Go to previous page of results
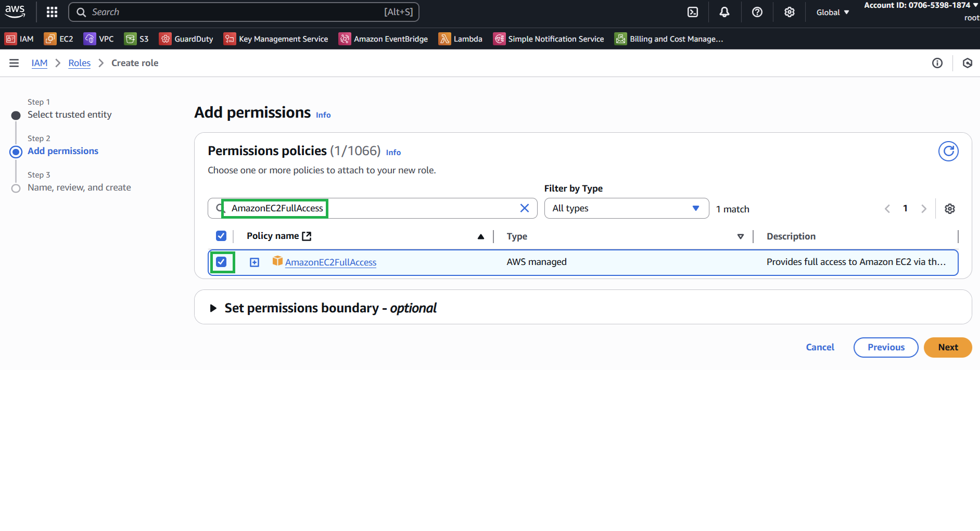This screenshot has height=531, width=980. tap(887, 209)
